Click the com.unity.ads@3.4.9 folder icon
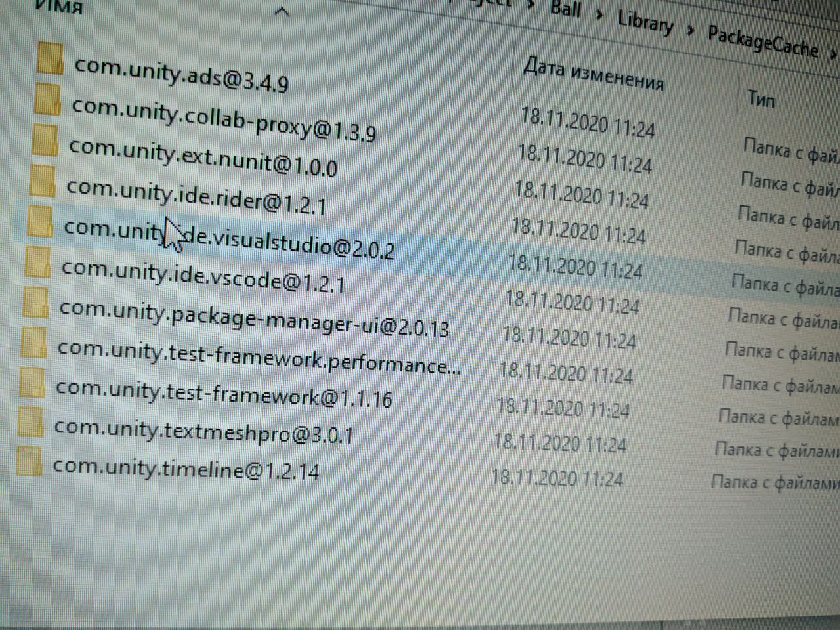 (51, 58)
